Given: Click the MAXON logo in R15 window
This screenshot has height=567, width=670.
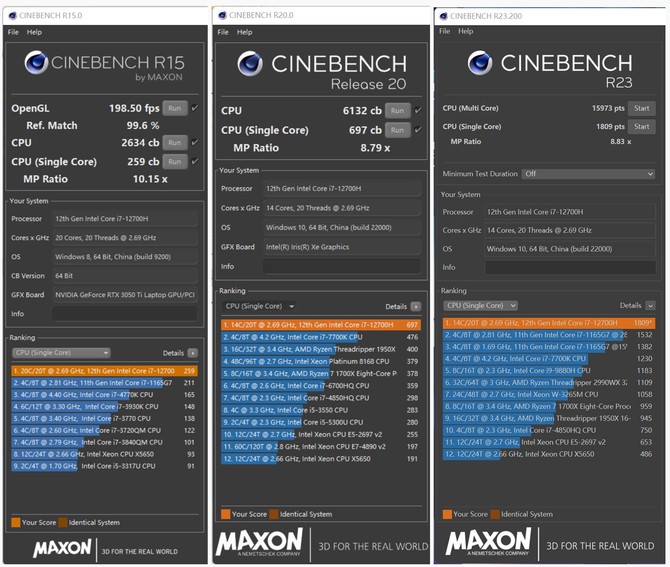Looking at the screenshot, I should 63,547.
